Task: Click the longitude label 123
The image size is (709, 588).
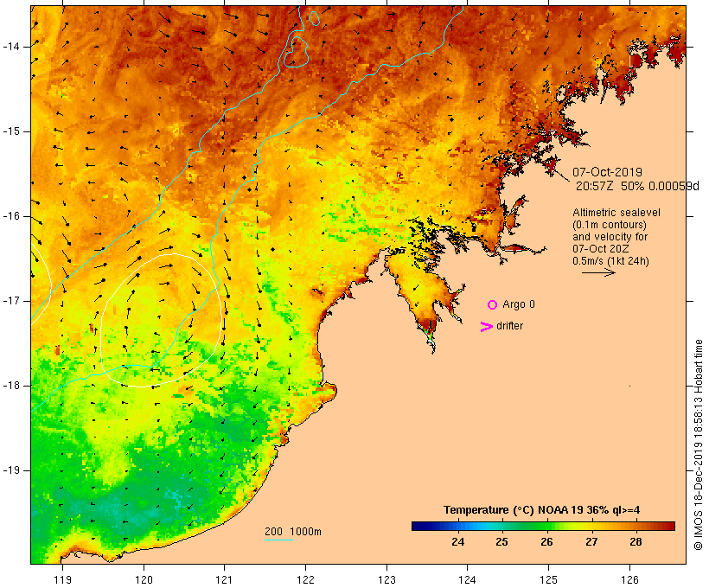Action: [x=386, y=579]
